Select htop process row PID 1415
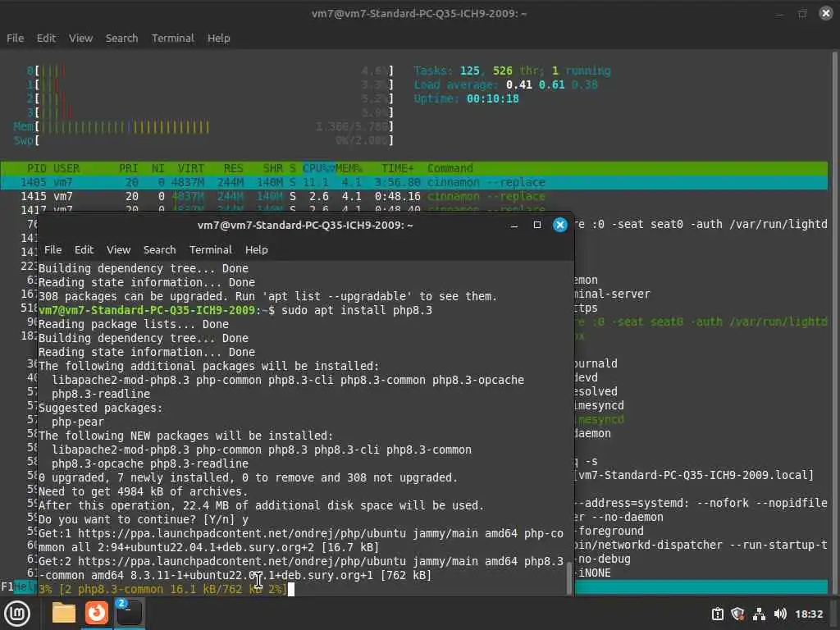840x630 pixels. point(413,196)
